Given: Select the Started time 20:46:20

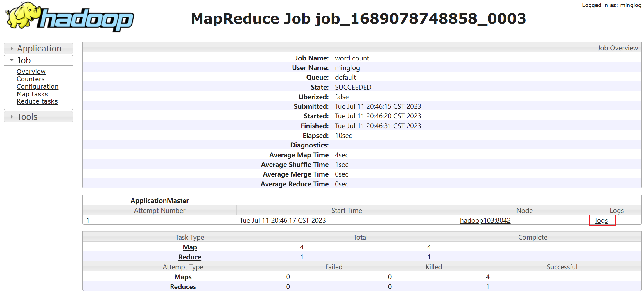Looking at the screenshot, I should [378, 116].
